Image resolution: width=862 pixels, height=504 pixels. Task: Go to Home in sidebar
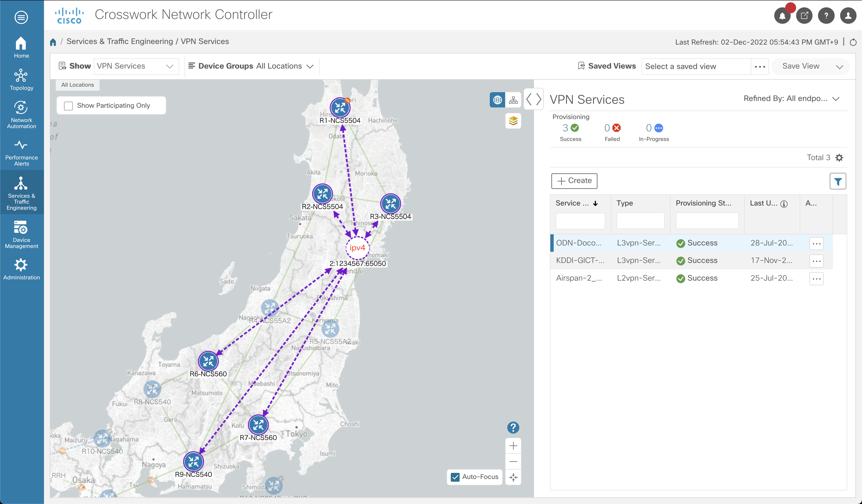pos(21,48)
